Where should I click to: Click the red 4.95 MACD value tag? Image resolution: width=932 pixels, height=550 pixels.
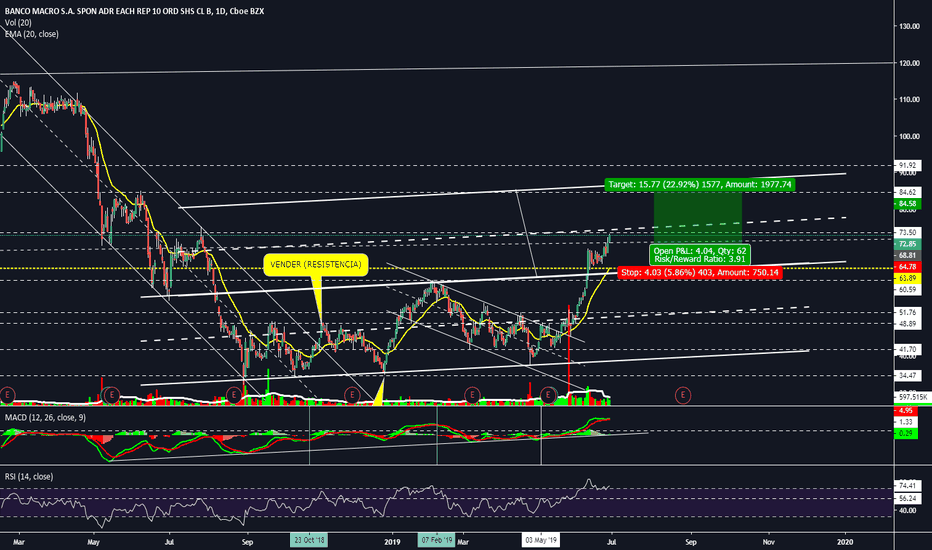[x=905, y=411]
